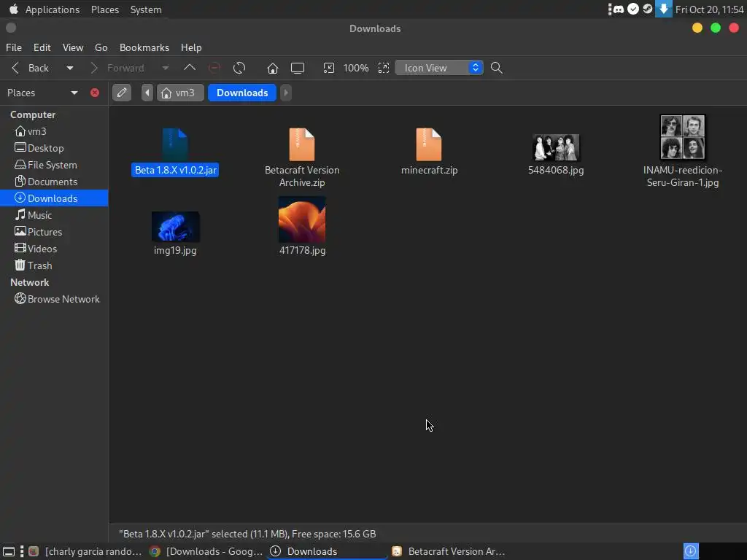Open Trash in the sidebar

tap(54, 265)
